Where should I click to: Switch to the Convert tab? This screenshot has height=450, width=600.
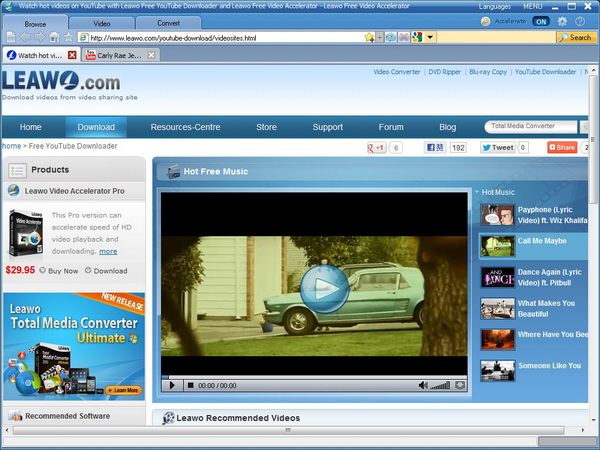tap(168, 23)
